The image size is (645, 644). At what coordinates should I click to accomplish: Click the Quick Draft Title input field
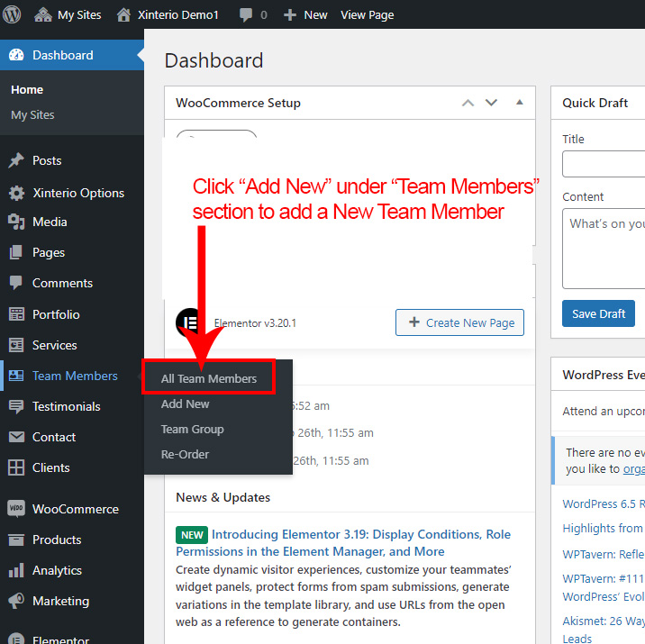(x=604, y=164)
